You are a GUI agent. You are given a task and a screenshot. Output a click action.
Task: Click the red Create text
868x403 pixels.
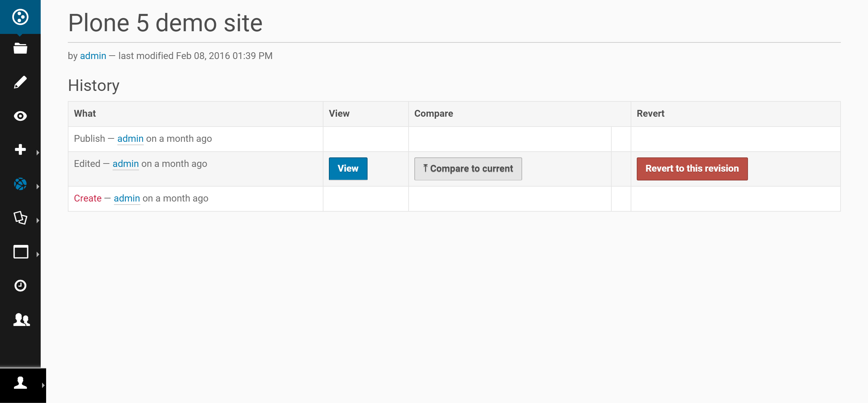pyautogui.click(x=87, y=198)
